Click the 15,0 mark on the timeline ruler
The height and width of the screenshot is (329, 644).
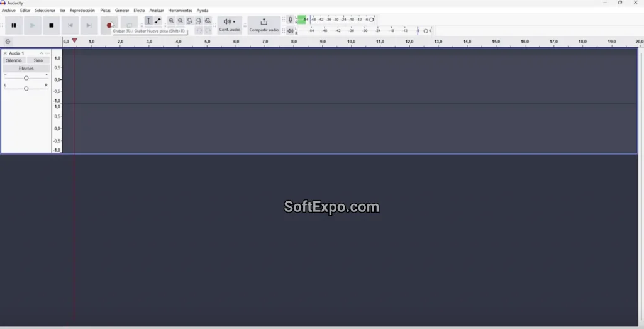(496, 42)
